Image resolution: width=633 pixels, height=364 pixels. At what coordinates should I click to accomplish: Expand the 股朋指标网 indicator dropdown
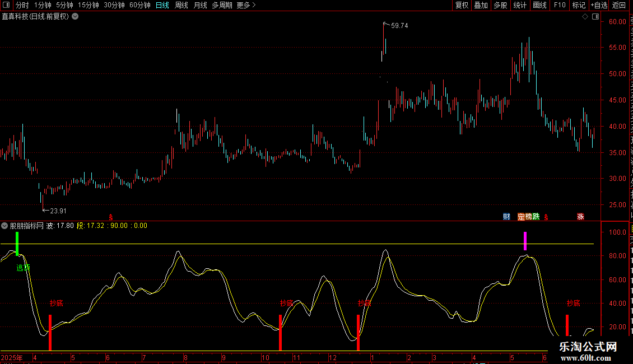coord(4,226)
